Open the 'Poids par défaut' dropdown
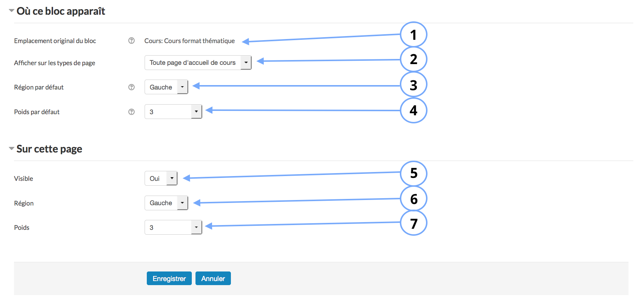This screenshot has height=305, width=644. (173, 112)
